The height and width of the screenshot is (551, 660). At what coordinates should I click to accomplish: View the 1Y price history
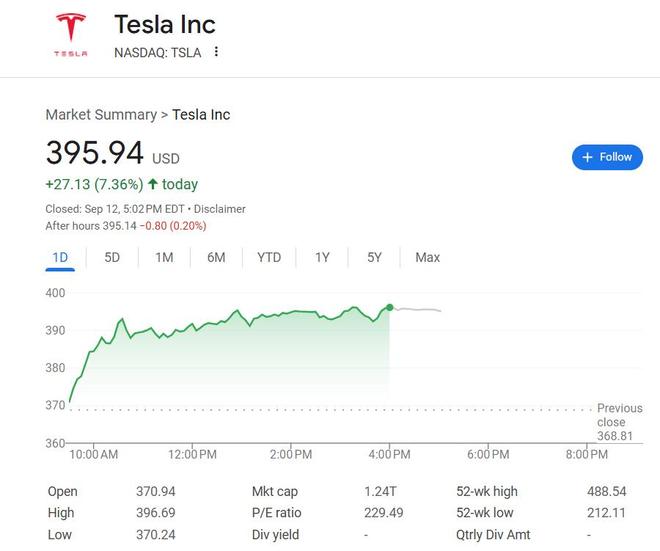322,257
